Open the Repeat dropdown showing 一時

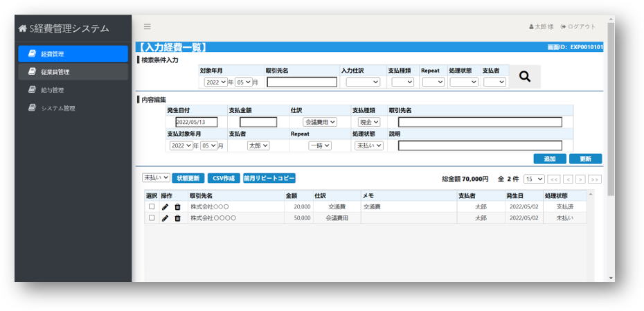point(320,146)
